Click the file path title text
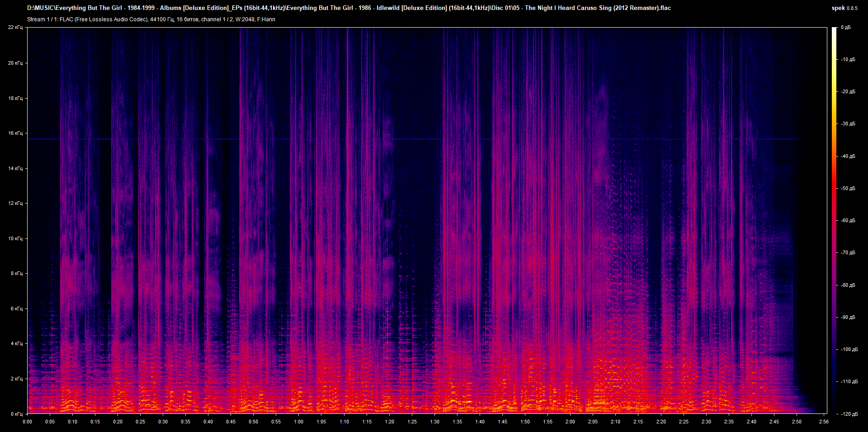Screen dimensions: 868x432 [349, 8]
